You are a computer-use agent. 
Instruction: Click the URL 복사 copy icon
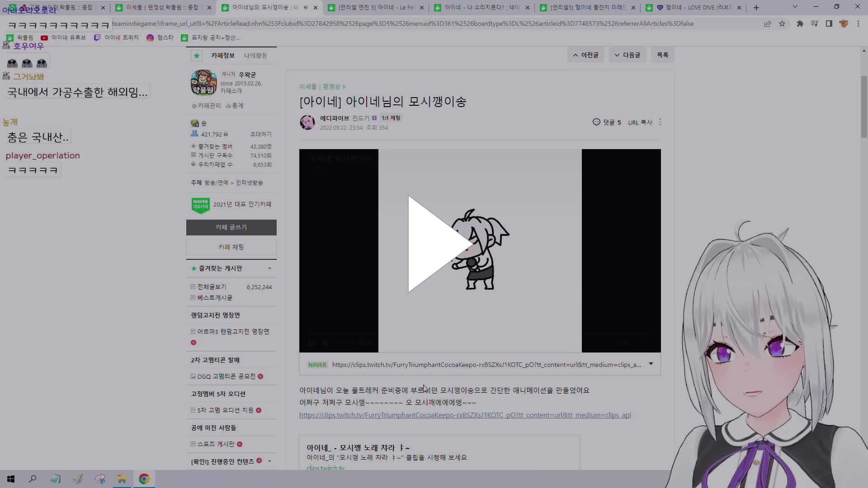[640, 122]
